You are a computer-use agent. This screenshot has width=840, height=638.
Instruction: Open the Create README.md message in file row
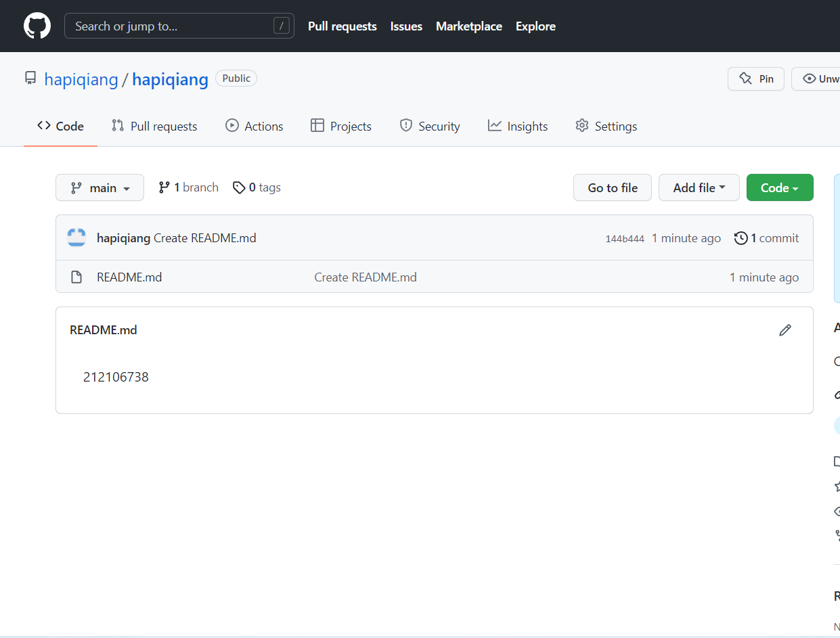point(366,277)
